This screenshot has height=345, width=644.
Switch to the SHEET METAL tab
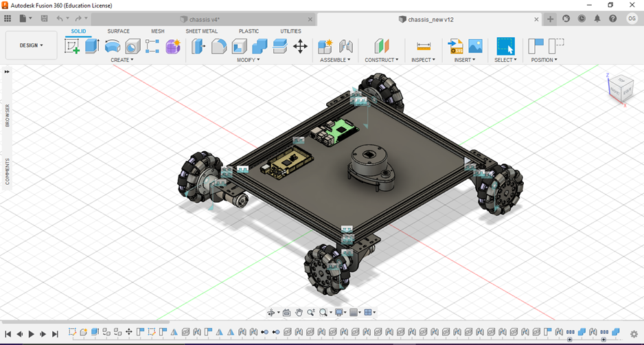pos(202,31)
